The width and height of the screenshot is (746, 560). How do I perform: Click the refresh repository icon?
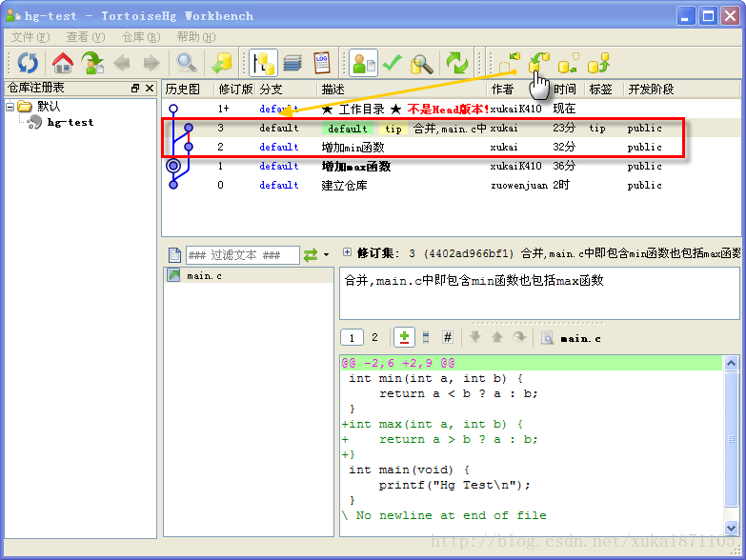point(27,63)
